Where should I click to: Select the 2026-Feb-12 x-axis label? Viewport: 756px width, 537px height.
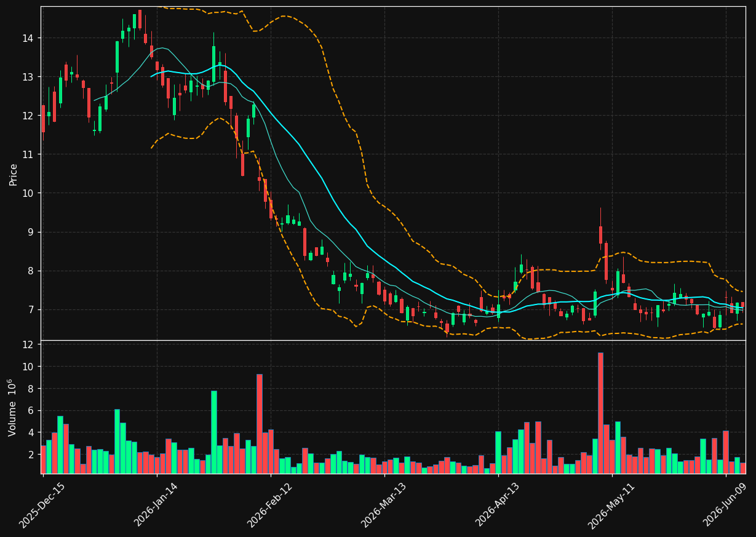click(269, 506)
